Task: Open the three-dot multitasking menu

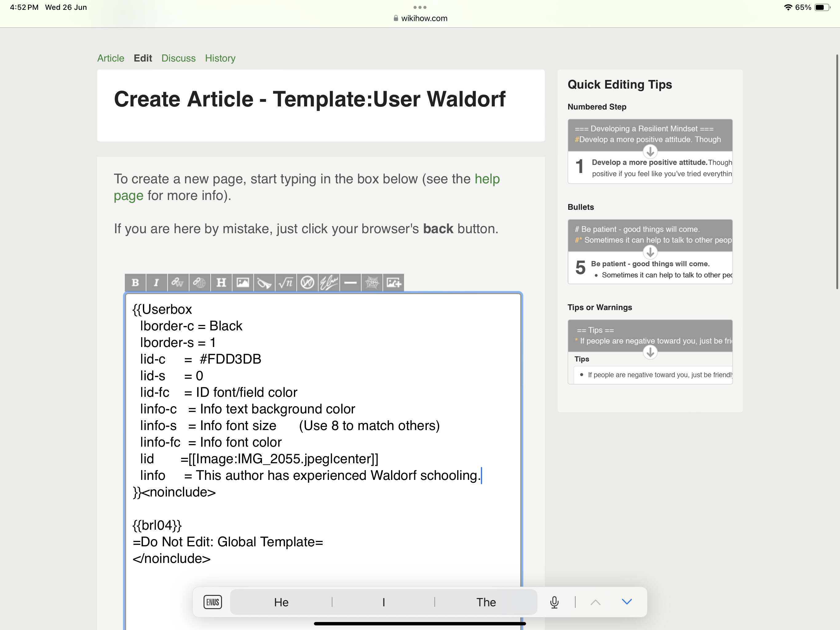Action: click(x=420, y=7)
